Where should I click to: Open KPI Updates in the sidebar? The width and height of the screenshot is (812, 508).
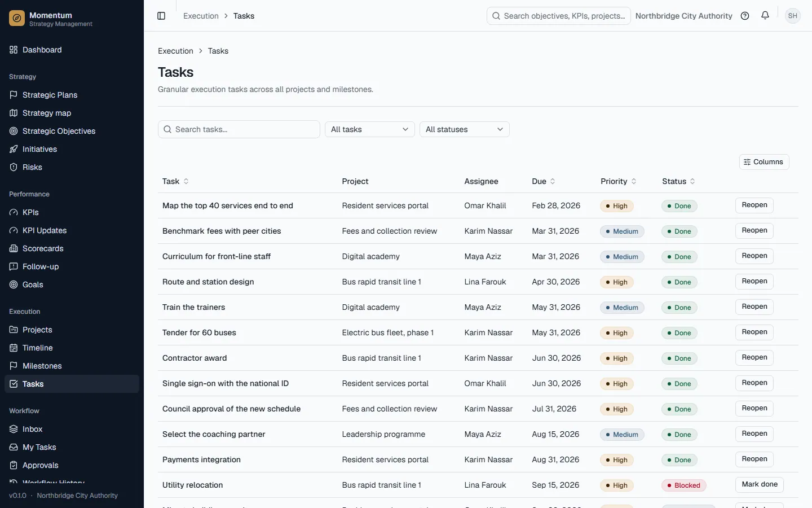coord(72,230)
